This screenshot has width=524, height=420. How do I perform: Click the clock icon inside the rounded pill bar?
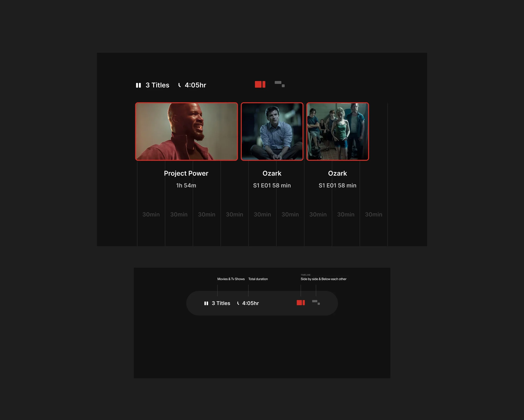point(238,303)
